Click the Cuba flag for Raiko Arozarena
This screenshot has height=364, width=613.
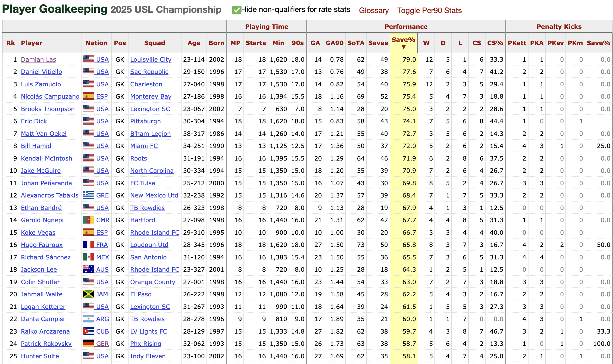(88, 331)
